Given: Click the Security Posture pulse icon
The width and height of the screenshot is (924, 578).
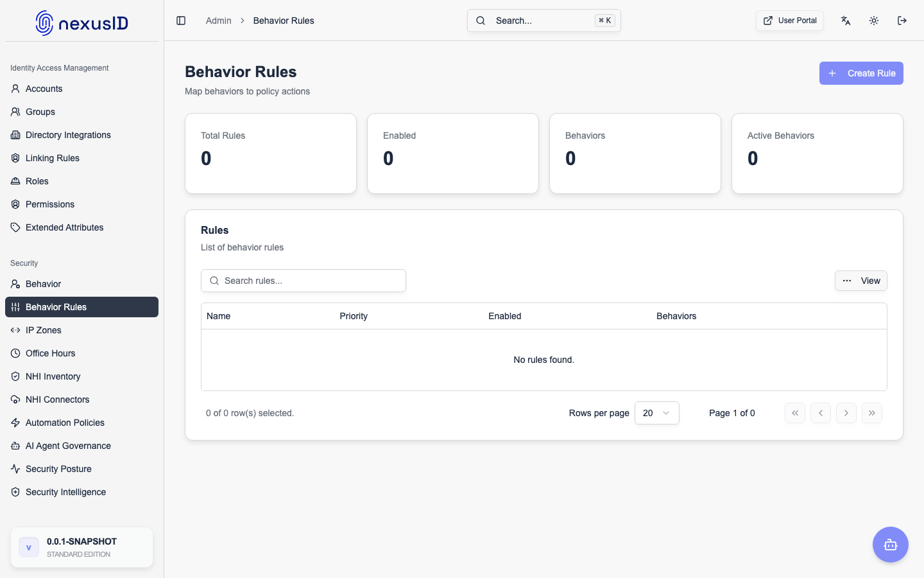Looking at the screenshot, I should [15, 469].
